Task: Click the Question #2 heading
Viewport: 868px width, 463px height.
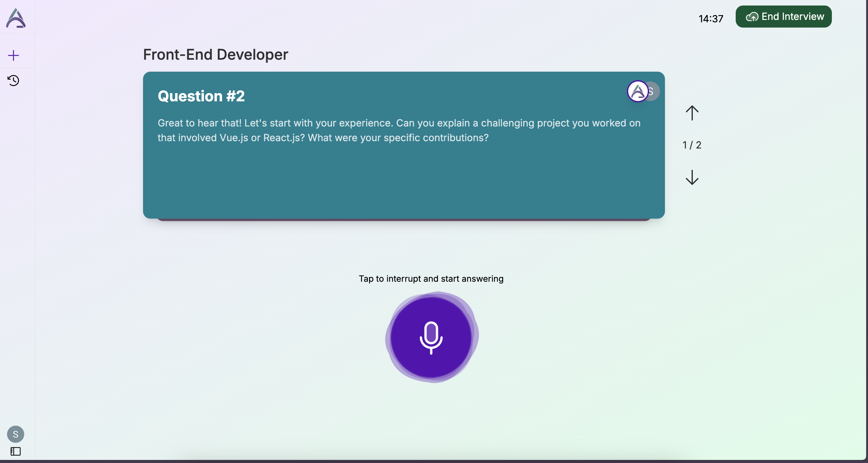Action: (201, 96)
